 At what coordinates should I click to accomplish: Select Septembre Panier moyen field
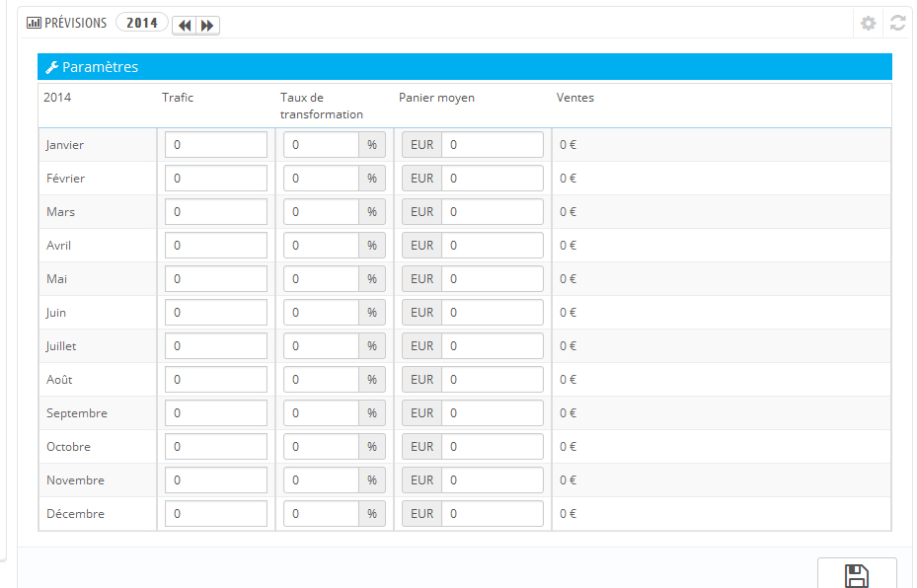coord(493,413)
